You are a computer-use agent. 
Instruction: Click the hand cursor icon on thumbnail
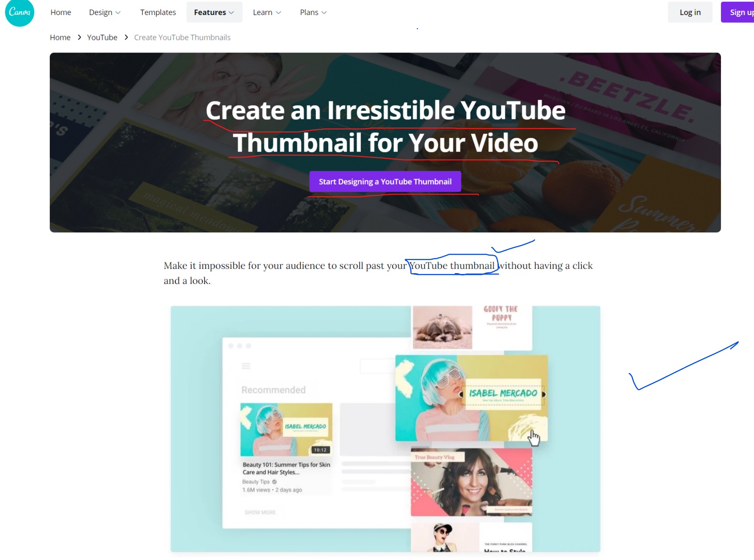534,438
